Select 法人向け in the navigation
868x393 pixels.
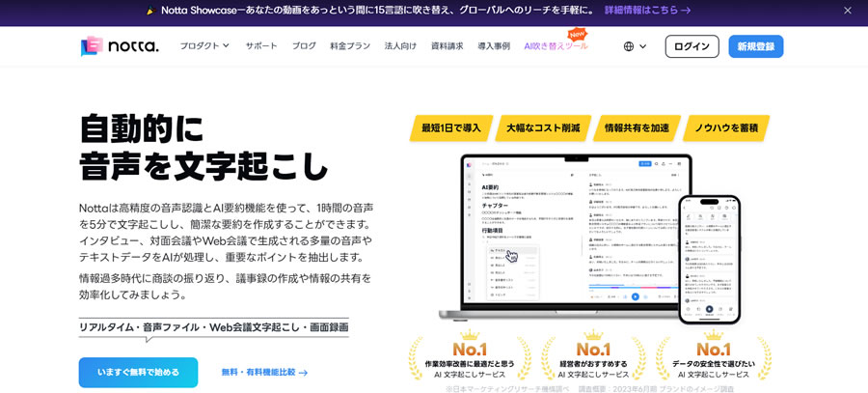click(400, 46)
